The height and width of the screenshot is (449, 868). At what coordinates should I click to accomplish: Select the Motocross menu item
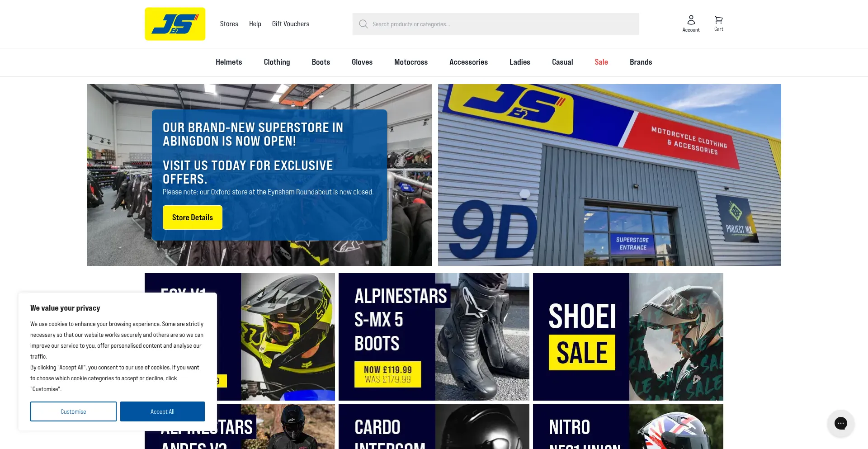click(x=411, y=62)
